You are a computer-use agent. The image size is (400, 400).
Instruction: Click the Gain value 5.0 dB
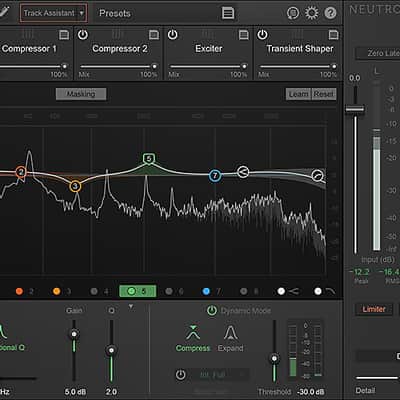point(75,392)
